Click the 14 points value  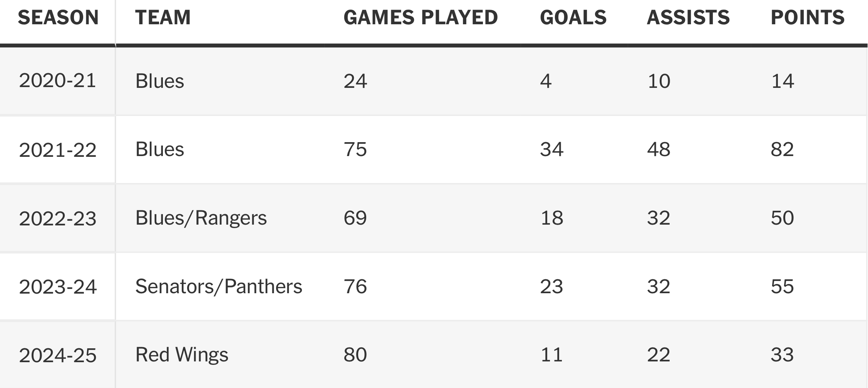pyautogui.click(x=783, y=81)
